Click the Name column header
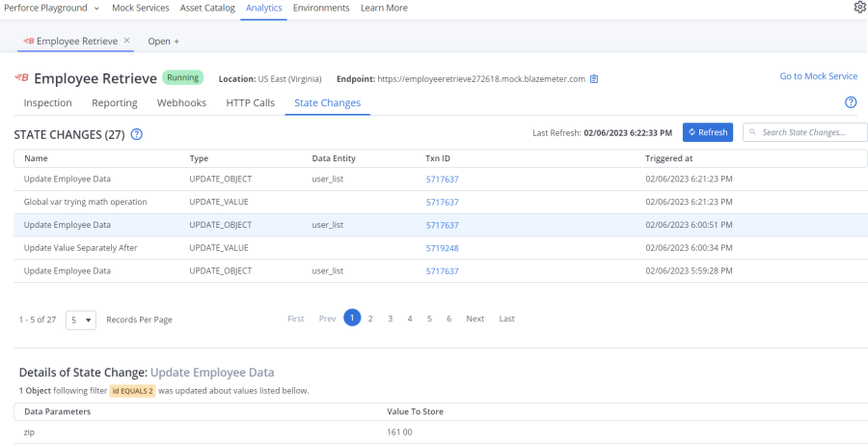868x447 pixels. point(36,158)
